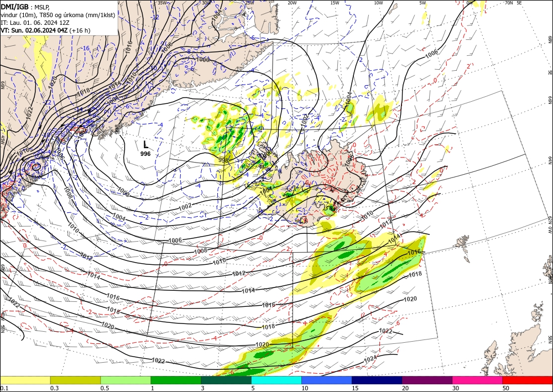Click the '5E' longitude label
The height and width of the screenshot is (392, 553).
pyautogui.click(x=519, y=2)
